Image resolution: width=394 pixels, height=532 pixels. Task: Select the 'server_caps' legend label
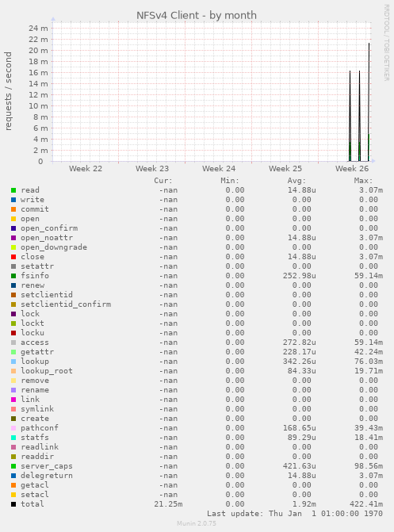(47, 466)
